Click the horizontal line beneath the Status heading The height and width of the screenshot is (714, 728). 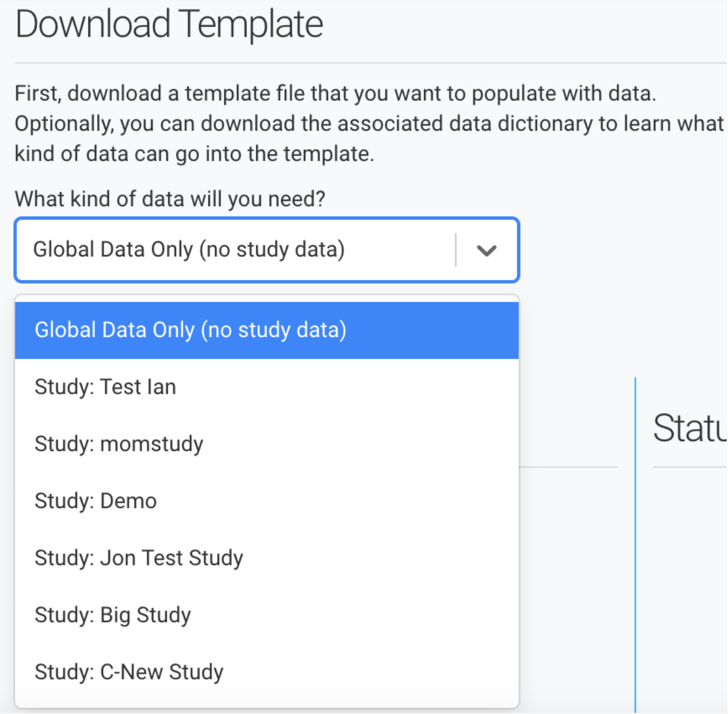click(x=690, y=466)
